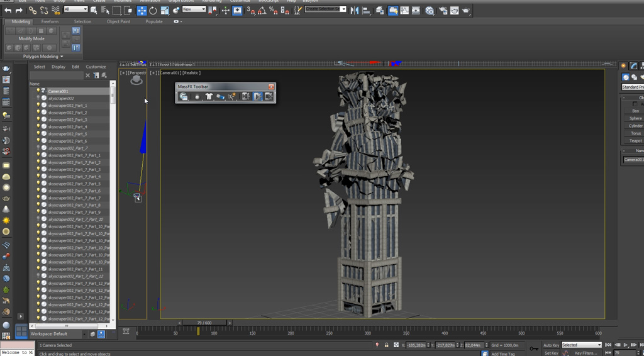The height and width of the screenshot is (356, 644).
Task: Click the Sphere primitive button
Action: 635,118
